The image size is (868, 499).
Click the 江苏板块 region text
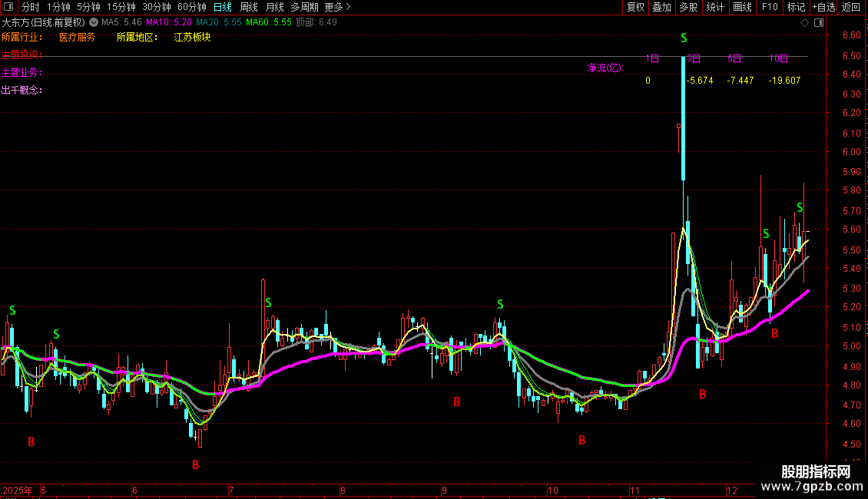pos(192,38)
